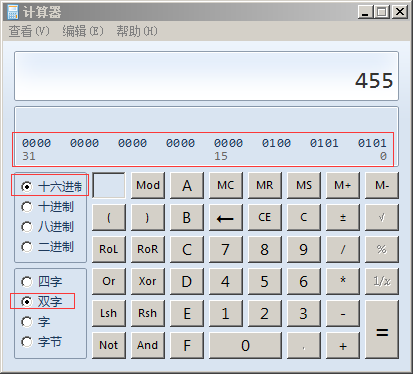This screenshot has width=413, height=374.
Task: Click the CE clear entry button
Action: click(x=265, y=217)
